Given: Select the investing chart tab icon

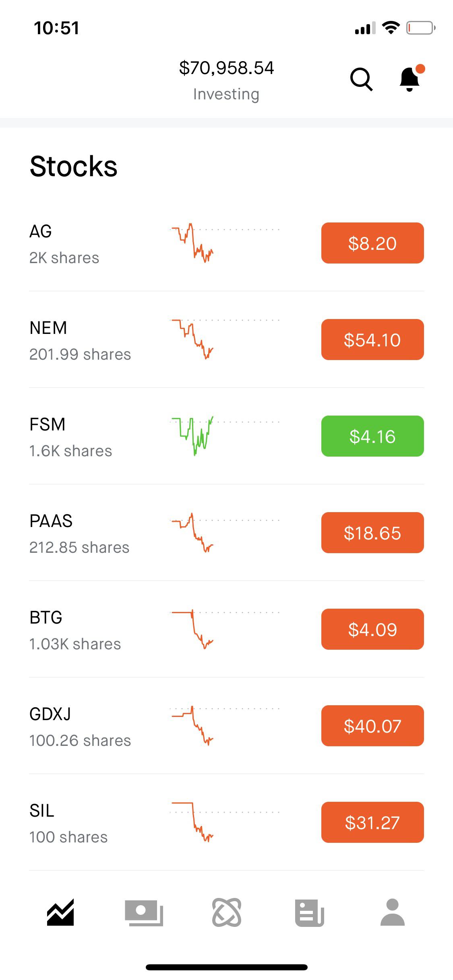Looking at the screenshot, I should click(x=60, y=912).
